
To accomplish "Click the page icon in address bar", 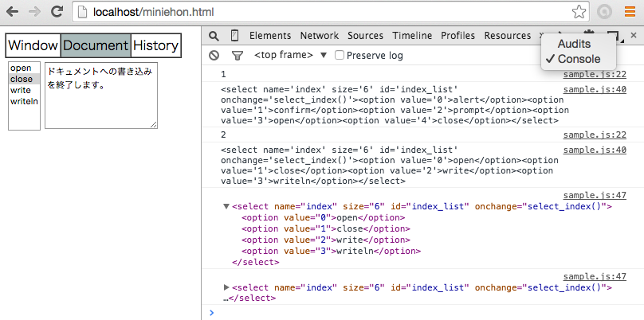I will click(x=83, y=12).
